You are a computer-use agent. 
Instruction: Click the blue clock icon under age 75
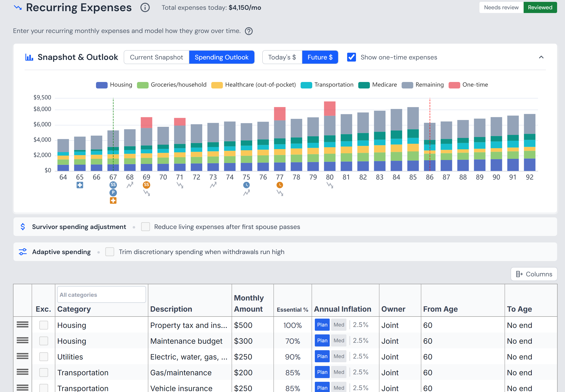point(246,185)
